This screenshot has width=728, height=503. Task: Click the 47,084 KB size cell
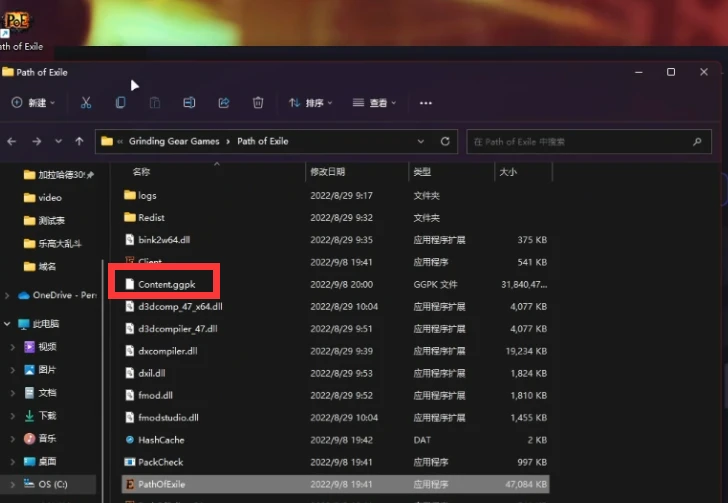coord(526,484)
